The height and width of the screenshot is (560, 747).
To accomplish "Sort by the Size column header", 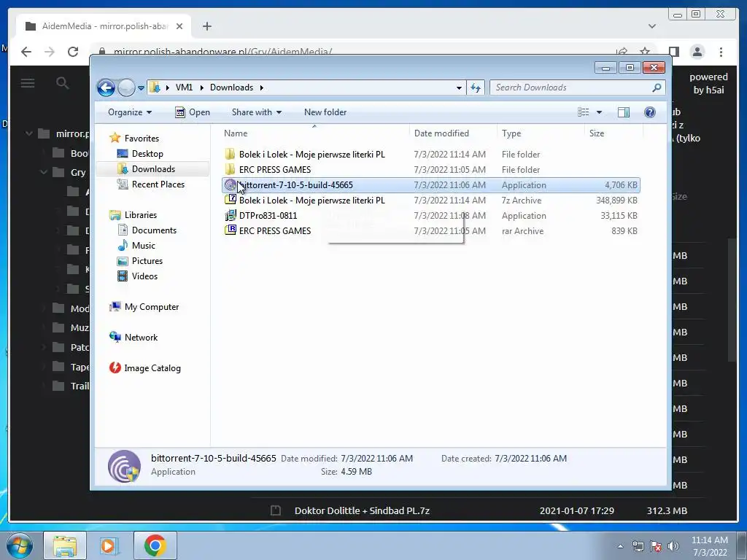I will point(614,133).
